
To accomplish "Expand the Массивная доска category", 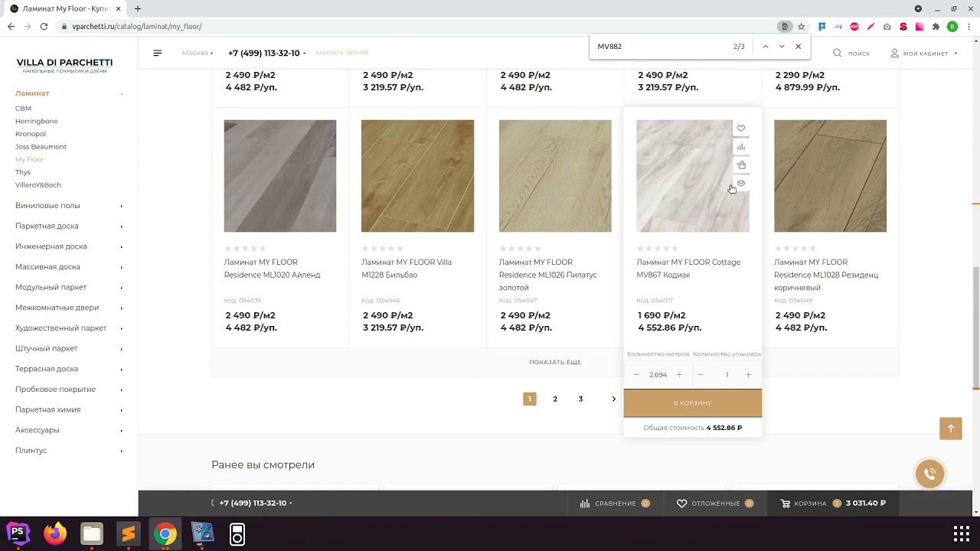I will tap(121, 267).
